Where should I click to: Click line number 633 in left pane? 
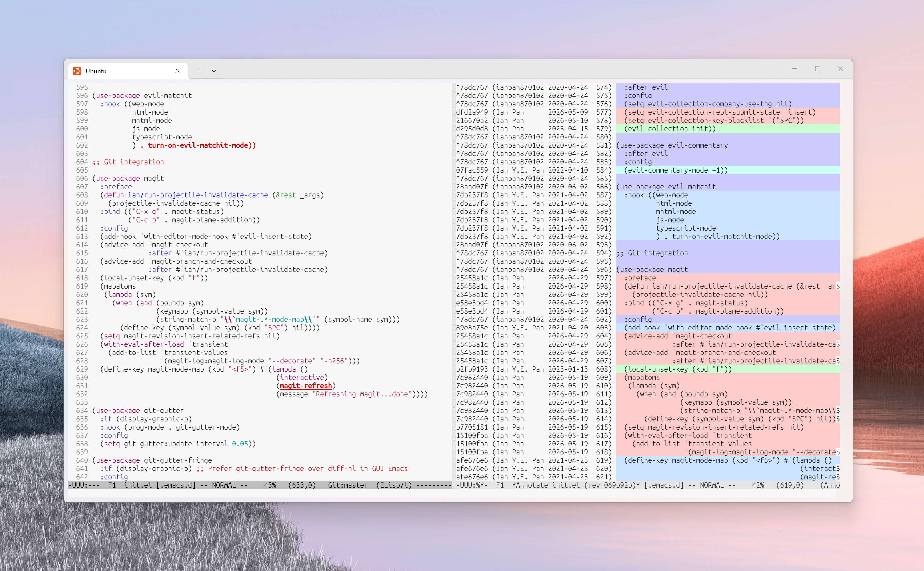[x=82, y=403]
